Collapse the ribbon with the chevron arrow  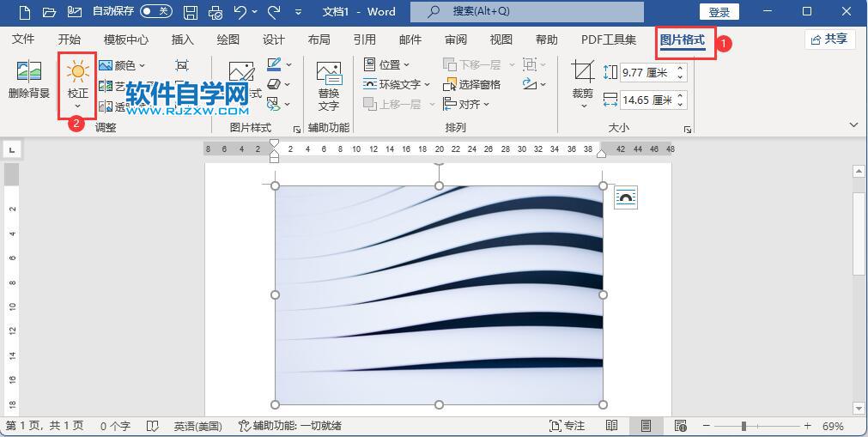(x=853, y=125)
